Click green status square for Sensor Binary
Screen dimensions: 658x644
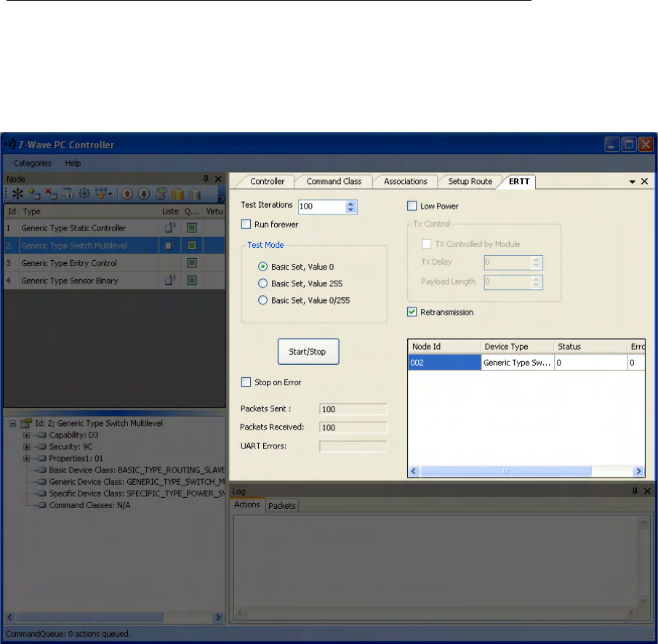(x=192, y=281)
